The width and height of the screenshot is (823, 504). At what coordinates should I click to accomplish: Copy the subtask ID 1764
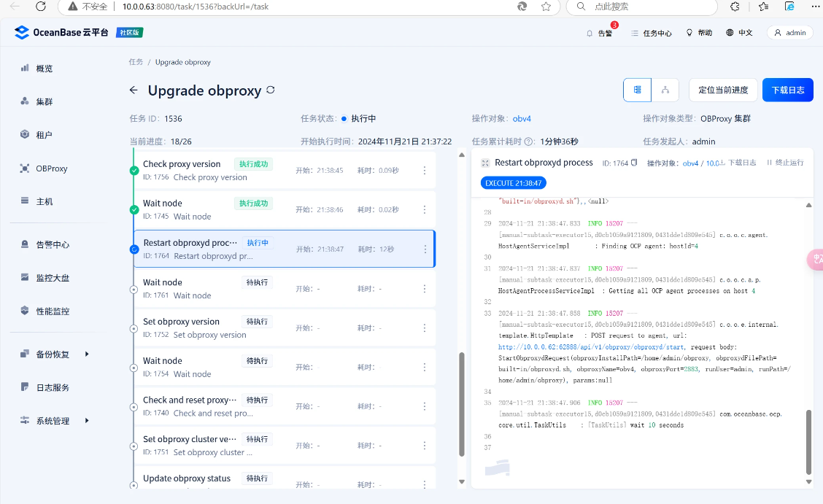(x=634, y=163)
